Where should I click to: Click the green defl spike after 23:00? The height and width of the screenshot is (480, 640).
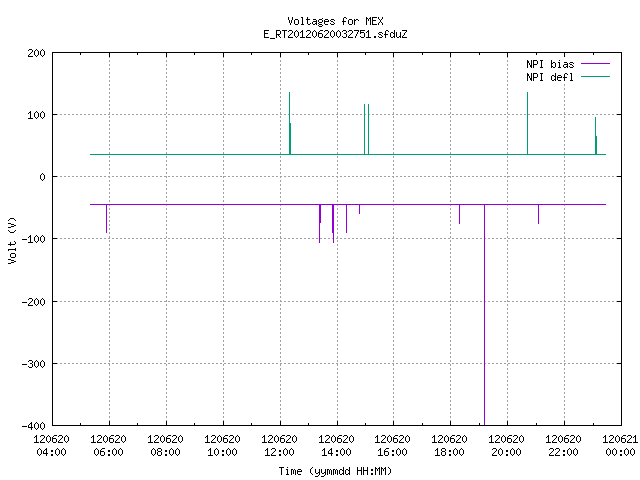[x=596, y=136]
